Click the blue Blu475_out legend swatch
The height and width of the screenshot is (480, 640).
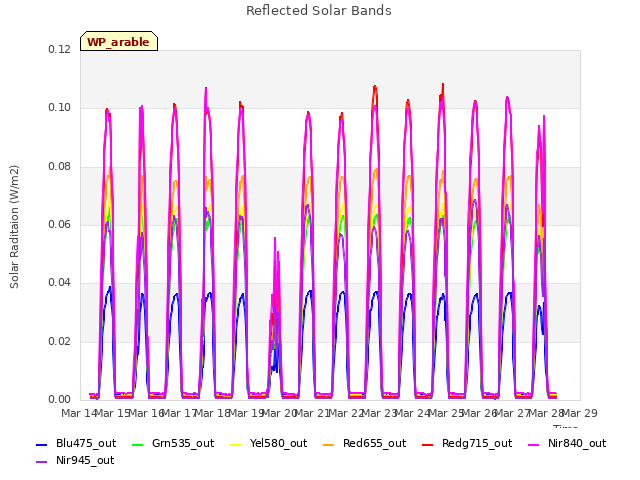pos(42,444)
